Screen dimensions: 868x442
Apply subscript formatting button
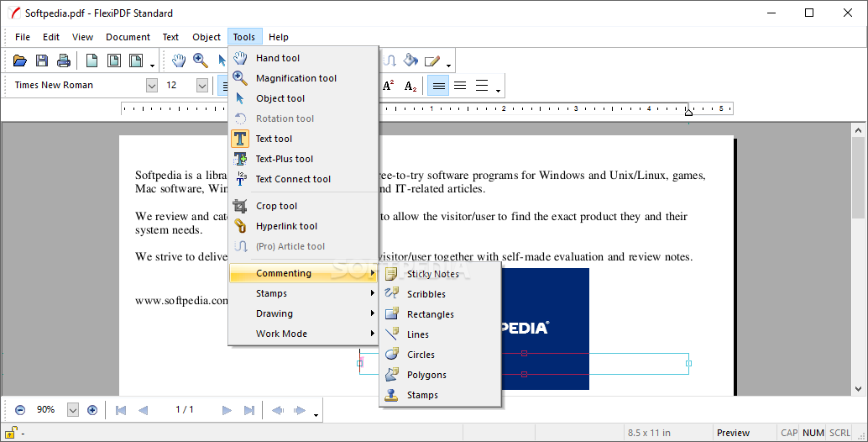coord(410,86)
